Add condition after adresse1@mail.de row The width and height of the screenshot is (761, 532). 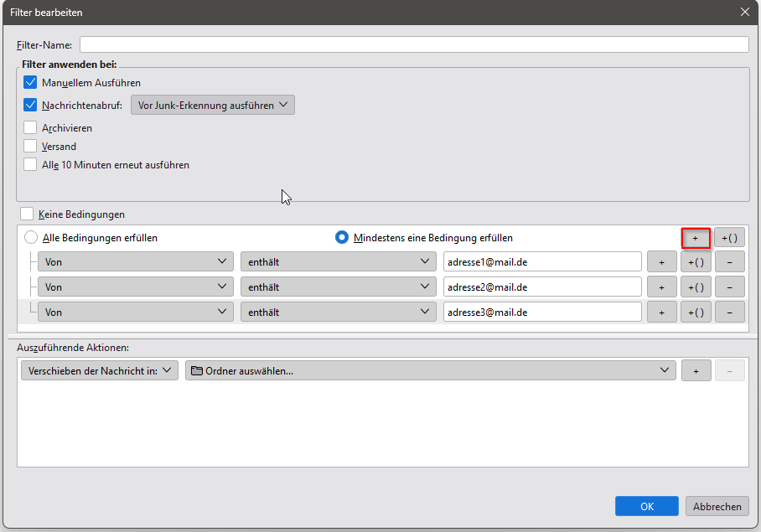[661, 262]
